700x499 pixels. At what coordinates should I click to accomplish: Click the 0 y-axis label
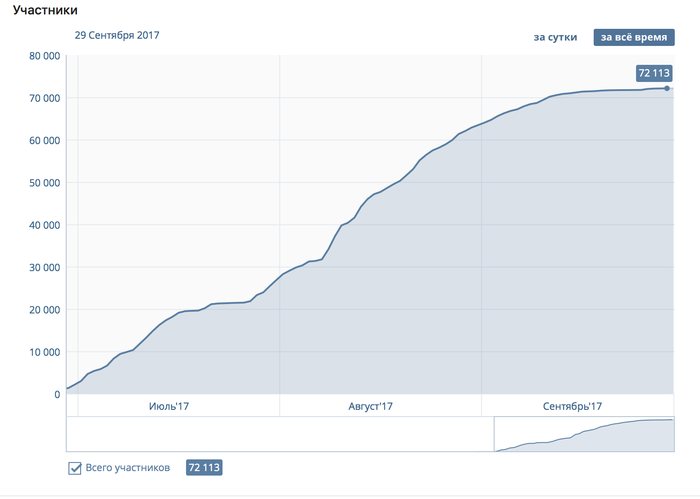(56, 394)
